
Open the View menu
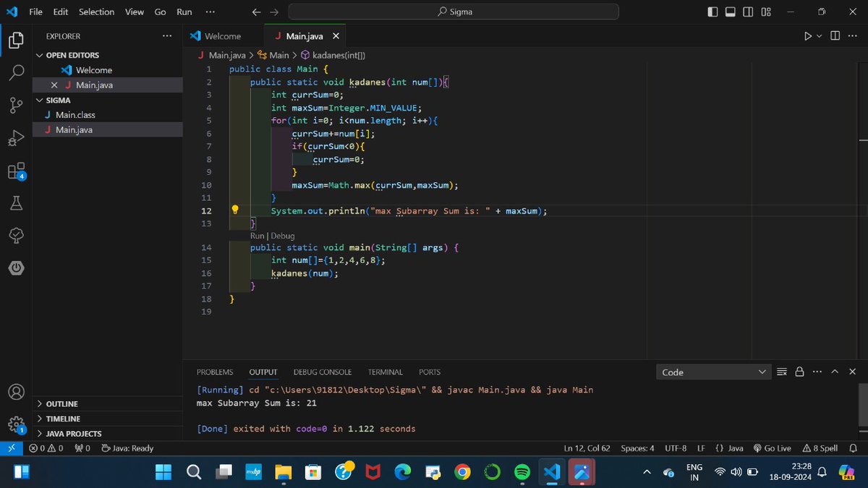134,12
